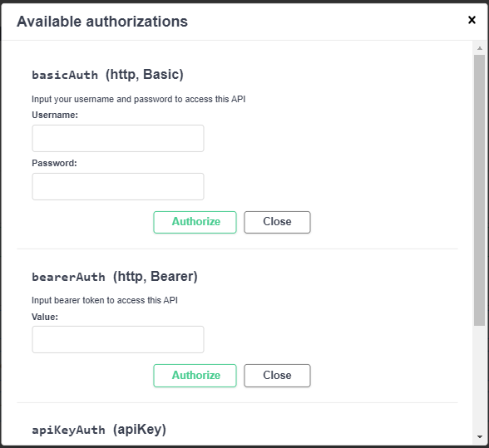Click Close under the basicAuth section
The height and width of the screenshot is (448, 489).
277,222
